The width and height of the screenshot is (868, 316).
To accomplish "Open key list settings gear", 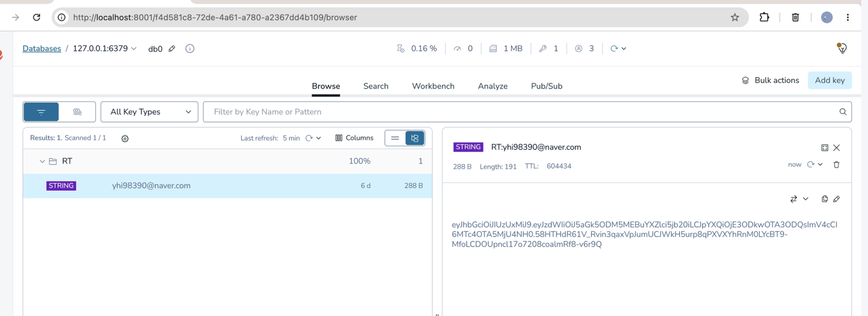I will [x=125, y=138].
